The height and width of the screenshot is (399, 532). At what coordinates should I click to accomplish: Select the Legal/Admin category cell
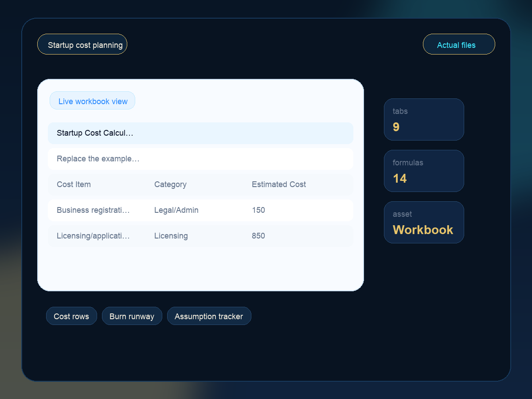176,210
